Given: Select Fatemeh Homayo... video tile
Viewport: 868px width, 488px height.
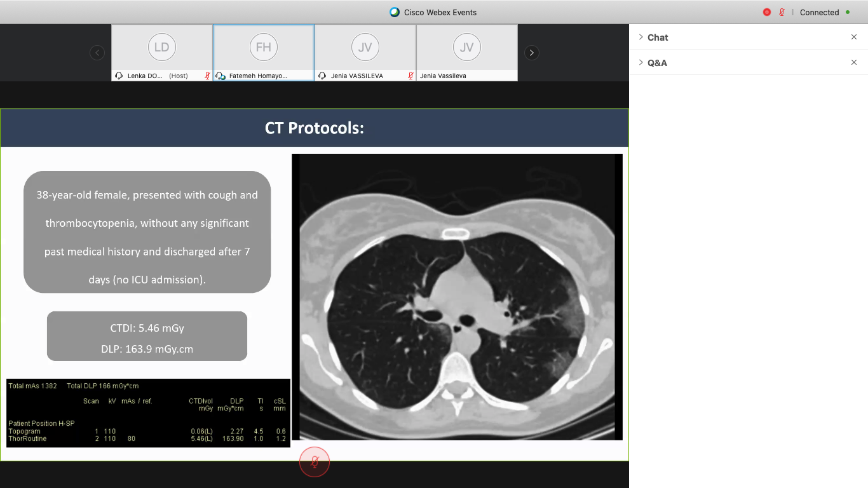Looking at the screenshot, I should click(264, 48).
